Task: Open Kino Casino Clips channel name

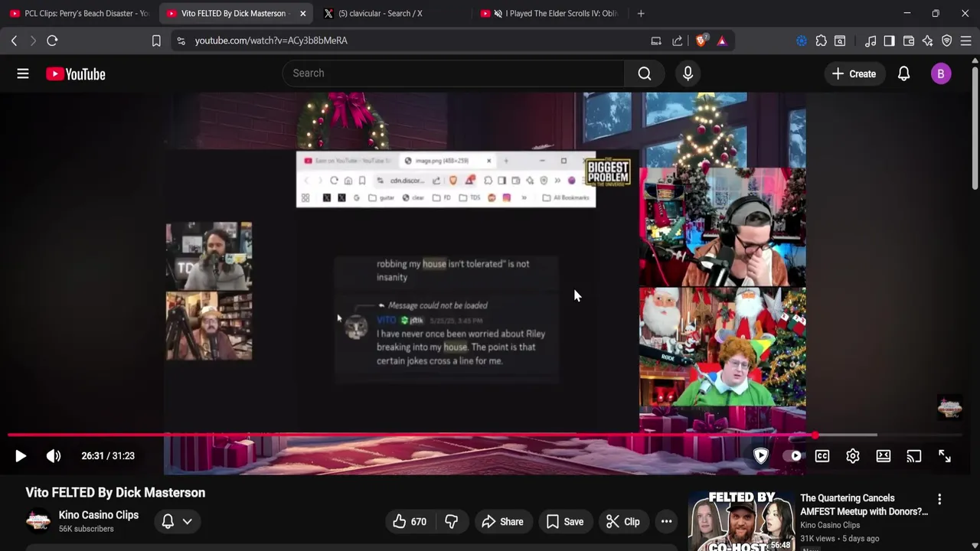Action: pyautogui.click(x=99, y=515)
